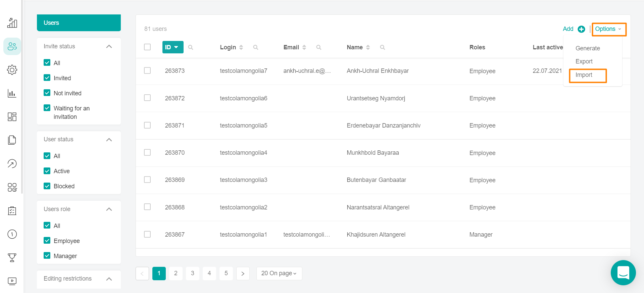
Task: Open the squares with checkmark icon in sidebar
Action: tap(12, 187)
